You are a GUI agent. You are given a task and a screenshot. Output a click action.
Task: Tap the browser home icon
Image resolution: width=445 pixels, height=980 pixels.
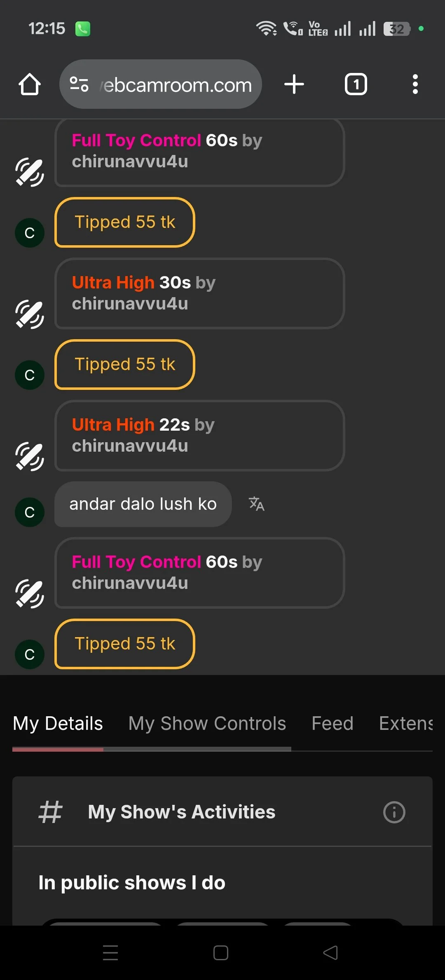click(30, 84)
